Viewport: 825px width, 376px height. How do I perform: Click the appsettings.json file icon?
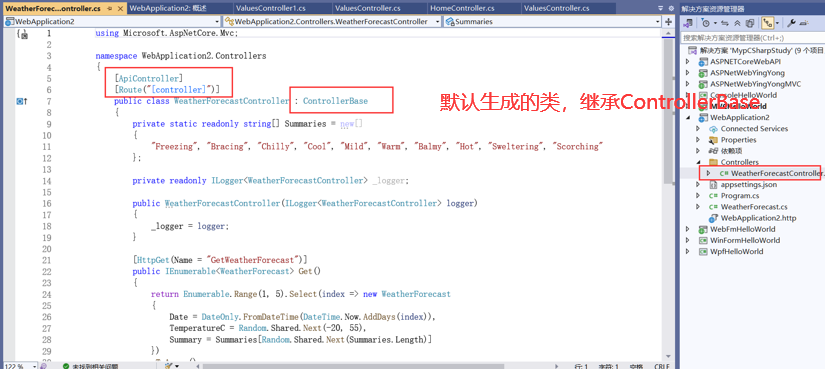(x=713, y=185)
